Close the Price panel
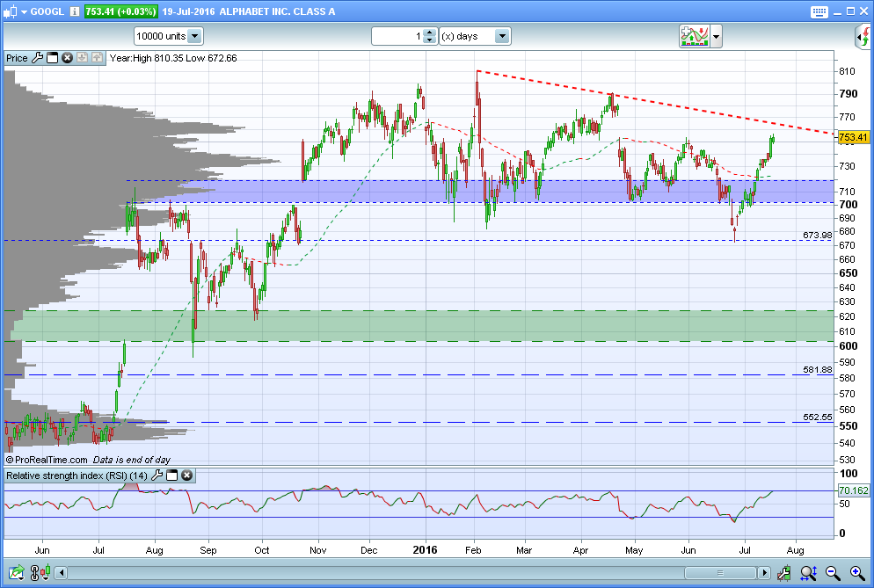This screenshot has height=588, width=874. (x=67, y=57)
